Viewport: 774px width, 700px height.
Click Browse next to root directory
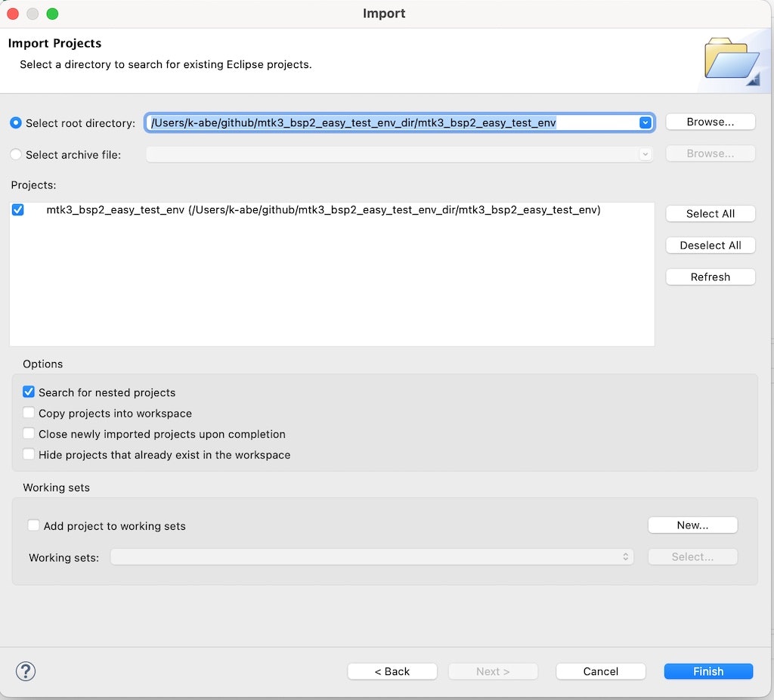pyautogui.click(x=709, y=122)
